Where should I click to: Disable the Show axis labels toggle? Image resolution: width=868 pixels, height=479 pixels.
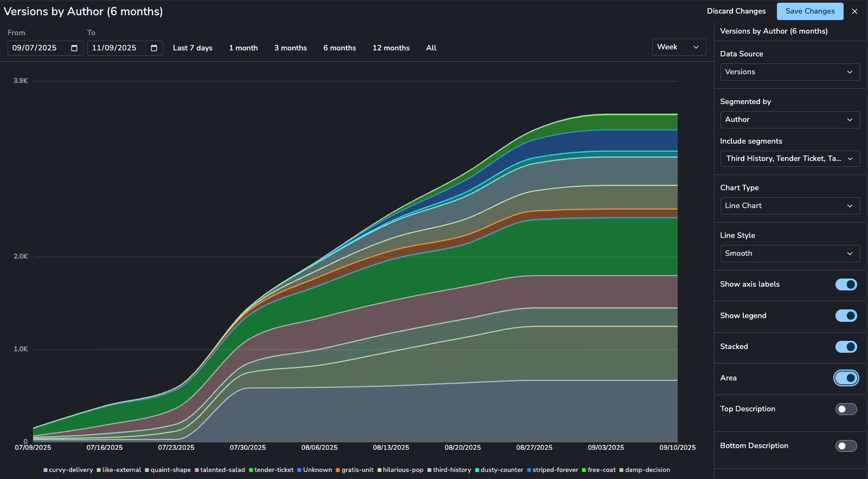click(x=846, y=284)
